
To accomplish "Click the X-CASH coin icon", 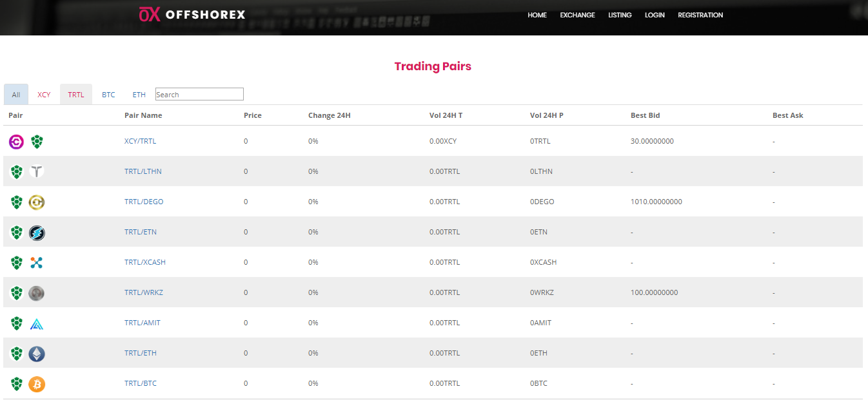I will pos(37,263).
